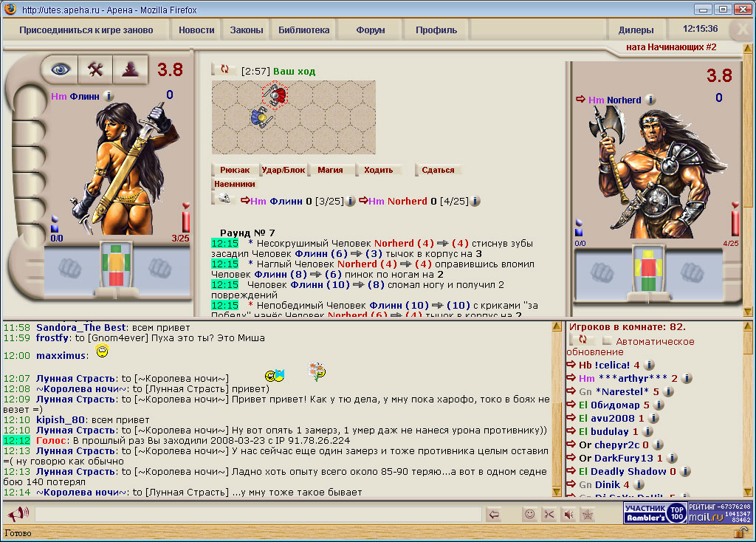
Task: Open info for Флинн in left panel
Action: coord(109,96)
